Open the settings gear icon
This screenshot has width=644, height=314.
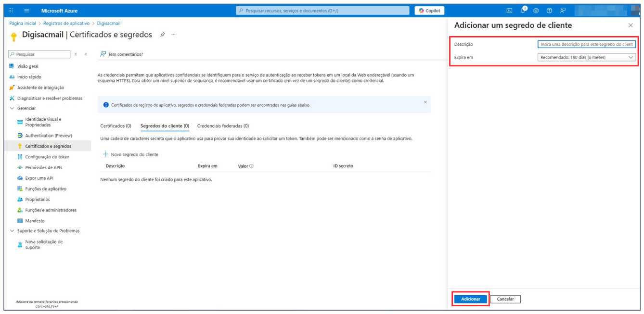536,11
